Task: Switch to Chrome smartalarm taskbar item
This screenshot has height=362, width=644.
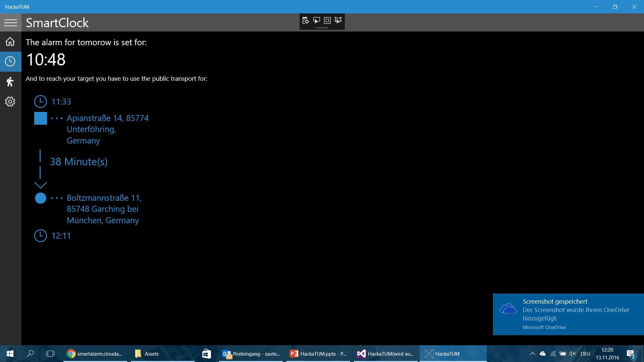Action: [95, 354]
